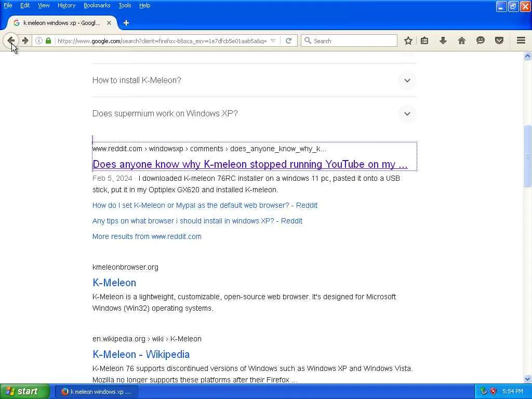The height and width of the screenshot is (399, 532).
Task: Click "More results from www.reddit.com"
Action: 147,236
